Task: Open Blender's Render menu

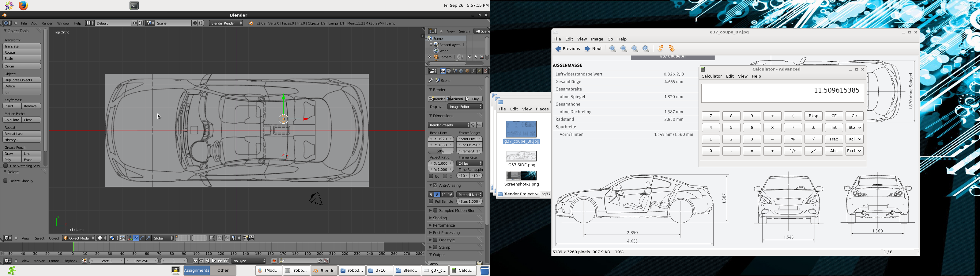Action: [47, 24]
